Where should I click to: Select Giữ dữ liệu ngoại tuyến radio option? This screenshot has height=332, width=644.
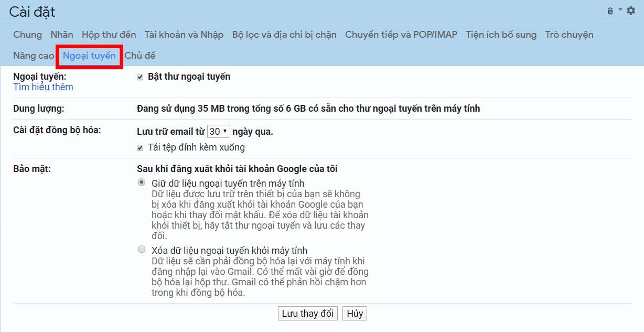tap(142, 183)
